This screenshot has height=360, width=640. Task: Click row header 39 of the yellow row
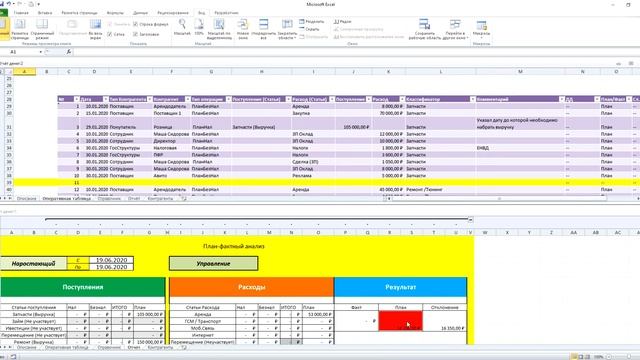coord(9,182)
